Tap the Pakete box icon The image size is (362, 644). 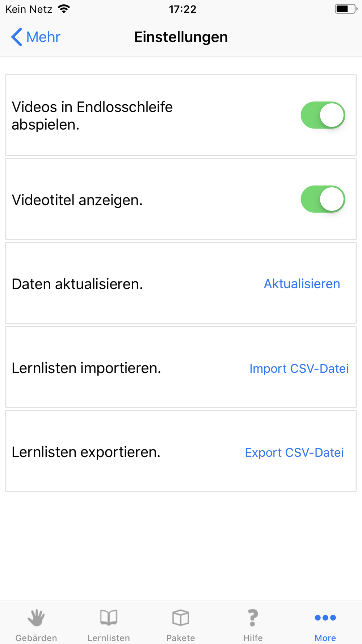(181, 618)
